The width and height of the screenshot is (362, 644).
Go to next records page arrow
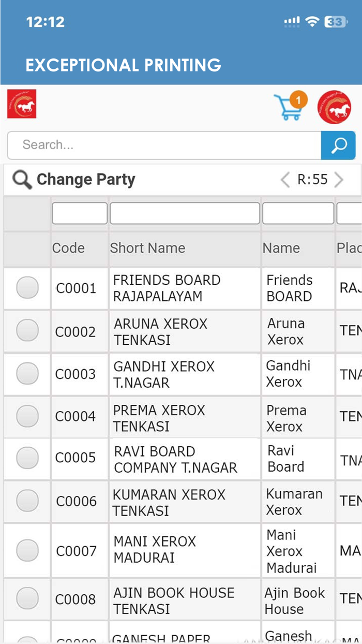pos(339,180)
